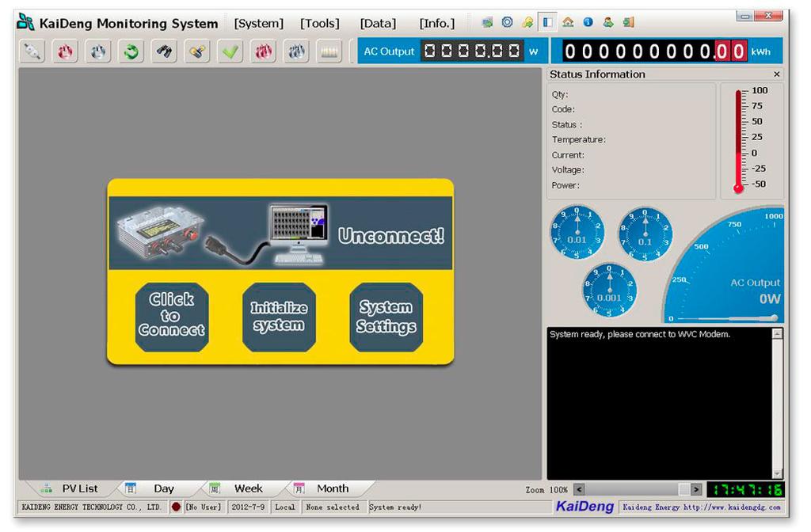Image resolution: width=811 pixels, height=532 pixels.
Task: Click the flashlight toolbar icon
Action: pos(197,51)
